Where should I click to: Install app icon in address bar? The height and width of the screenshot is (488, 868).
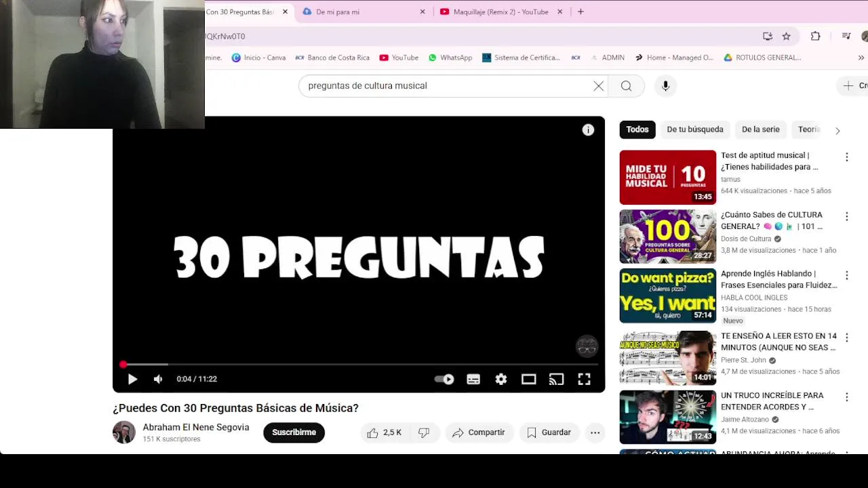(768, 37)
